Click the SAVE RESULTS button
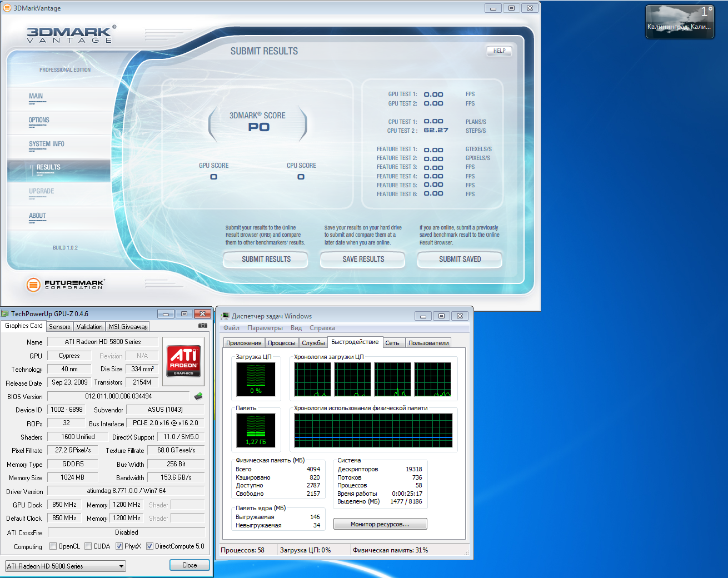Screen dimensions: 728x578 coord(363,259)
